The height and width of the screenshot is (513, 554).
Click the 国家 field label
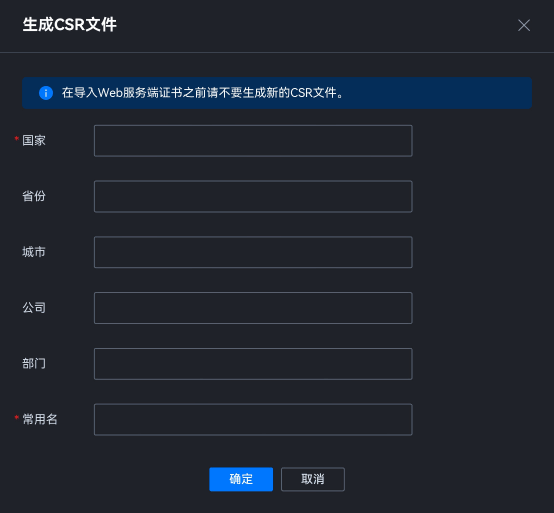[x=34, y=140]
